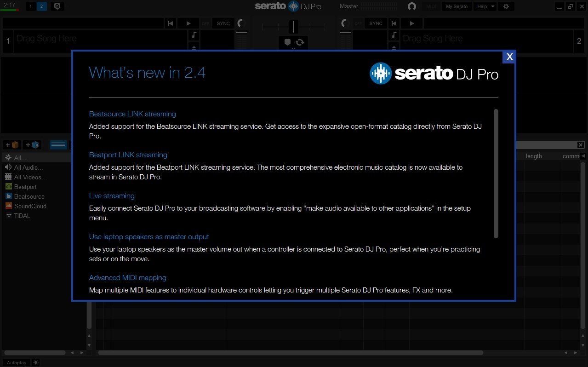Click the deck 1 number label
The width and height of the screenshot is (588, 367).
click(8, 41)
